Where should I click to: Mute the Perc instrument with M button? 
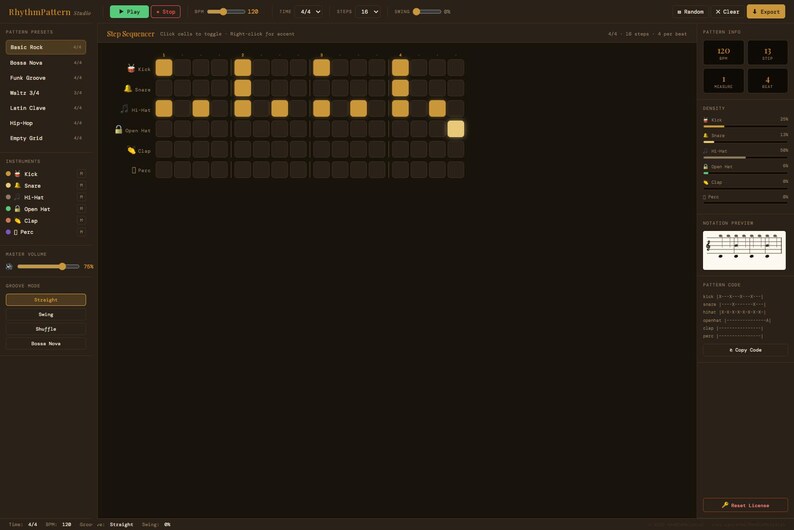(x=81, y=232)
